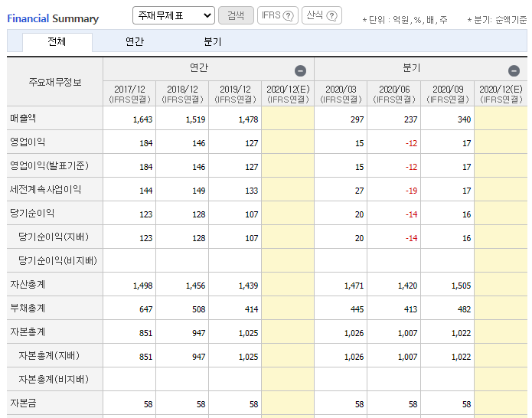Click the 당기순이익 row label
Image resolution: width=532 pixels, height=418 pixels.
32,213
